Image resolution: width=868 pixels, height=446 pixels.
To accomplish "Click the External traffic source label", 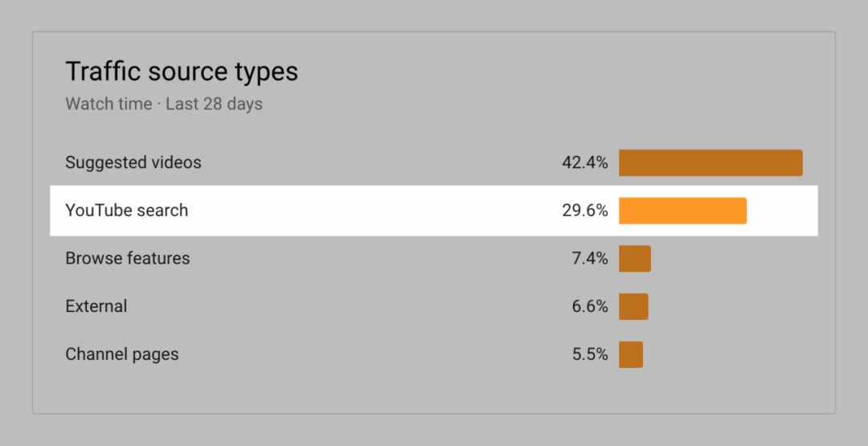I will pyautogui.click(x=96, y=306).
